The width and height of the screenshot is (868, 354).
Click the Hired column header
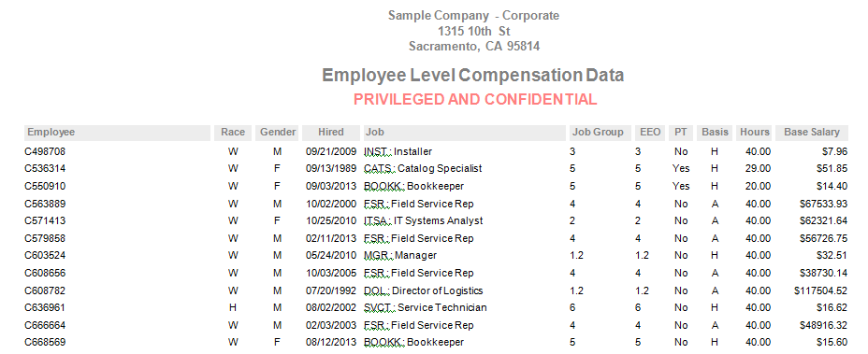click(x=331, y=133)
